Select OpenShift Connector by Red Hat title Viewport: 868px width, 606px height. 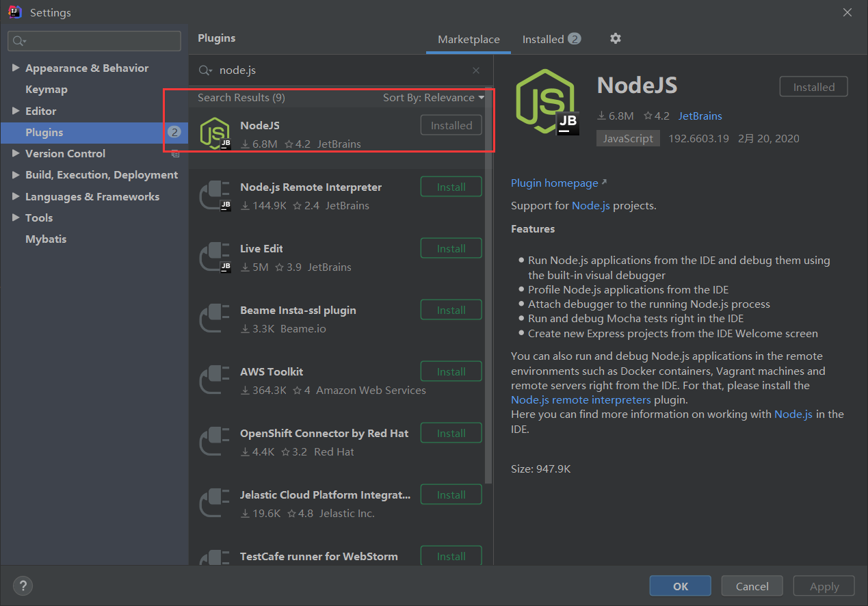click(324, 433)
